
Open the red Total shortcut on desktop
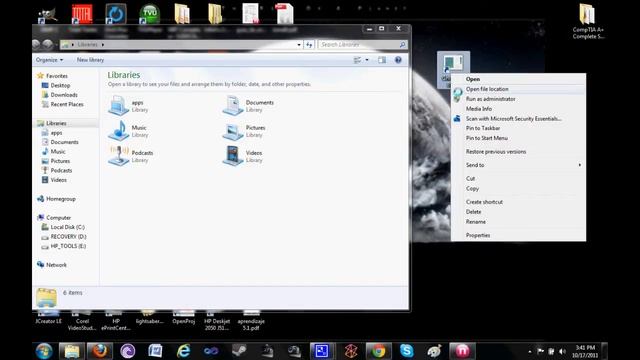pos(82,14)
